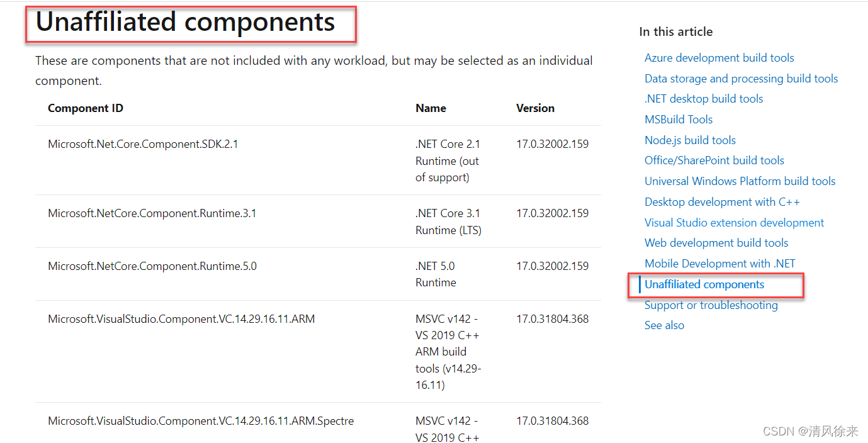Screen dimensions: 868x443
Task: Go to Desktop development with C++
Action: coord(722,202)
